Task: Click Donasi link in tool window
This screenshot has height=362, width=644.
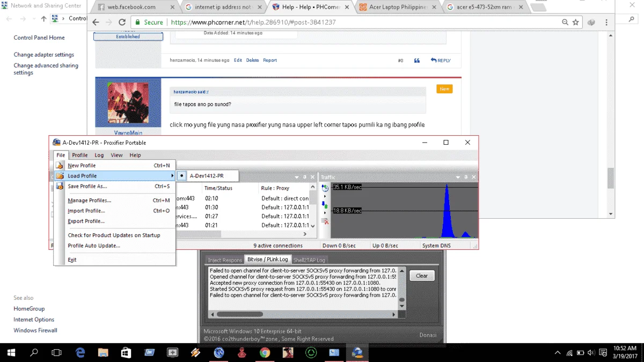Action: point(428,335)
